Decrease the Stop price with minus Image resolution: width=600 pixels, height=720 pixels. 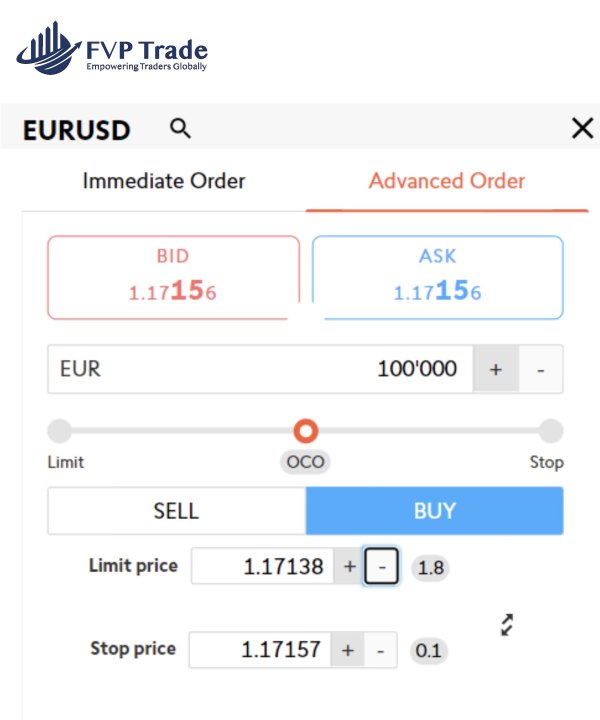(380, 650)
